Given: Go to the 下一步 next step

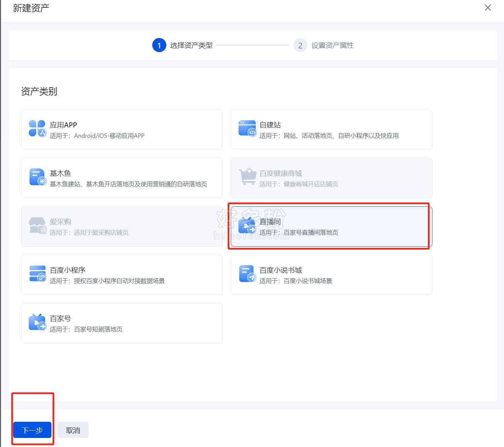Looking at the screenshot, I should (32, 430).
